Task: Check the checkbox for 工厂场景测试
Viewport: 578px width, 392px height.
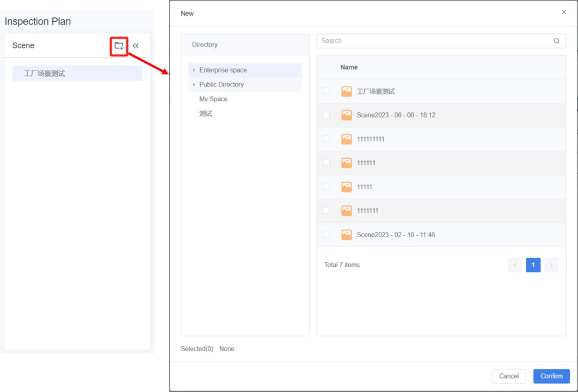Action: pyautogui.click(x=326, y=91)
